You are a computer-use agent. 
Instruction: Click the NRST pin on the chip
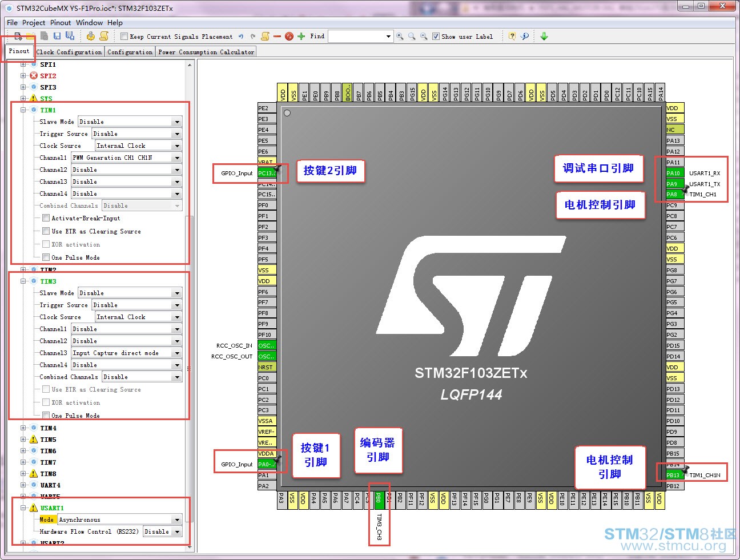pos(267,367)
